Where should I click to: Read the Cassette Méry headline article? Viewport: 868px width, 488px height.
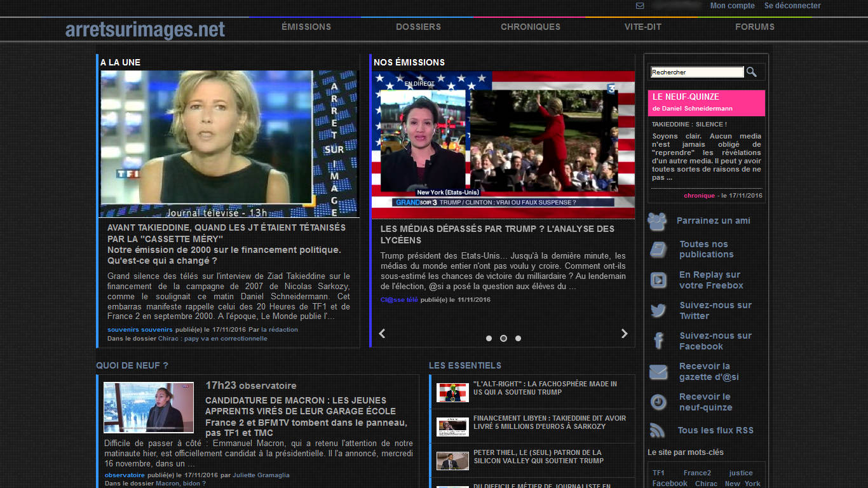pos(226,233)
